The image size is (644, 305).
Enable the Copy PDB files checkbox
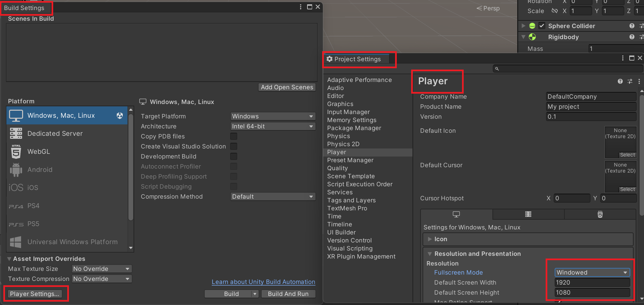tap(234, 136)
